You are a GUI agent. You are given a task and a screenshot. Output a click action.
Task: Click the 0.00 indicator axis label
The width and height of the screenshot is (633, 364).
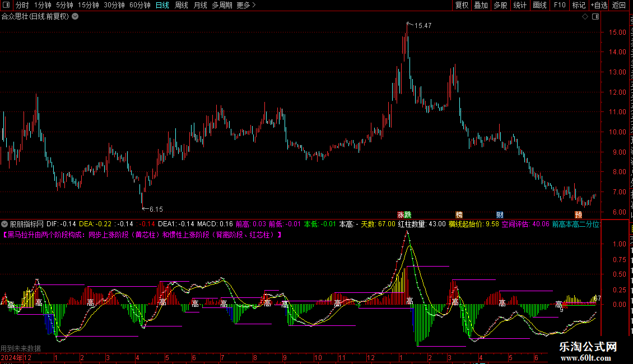click(619, 305)
